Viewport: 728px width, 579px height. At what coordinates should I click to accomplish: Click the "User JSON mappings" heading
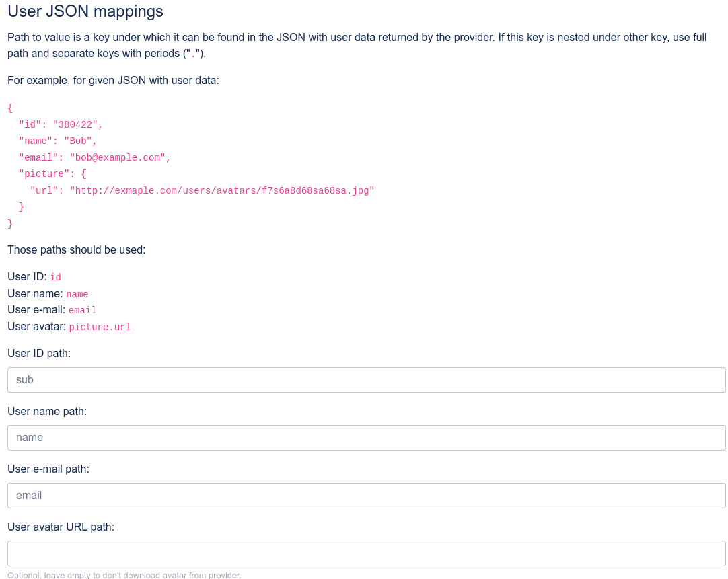click(x=85, y=11)
